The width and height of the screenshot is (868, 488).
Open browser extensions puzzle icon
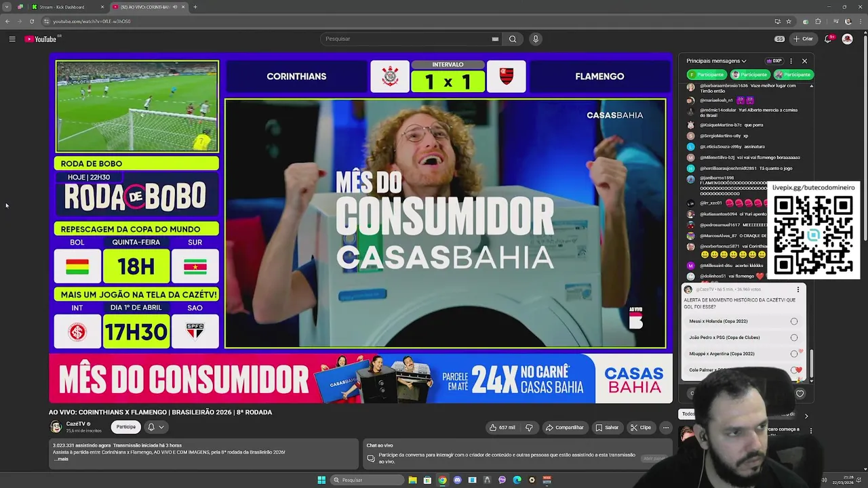(818, 21)
